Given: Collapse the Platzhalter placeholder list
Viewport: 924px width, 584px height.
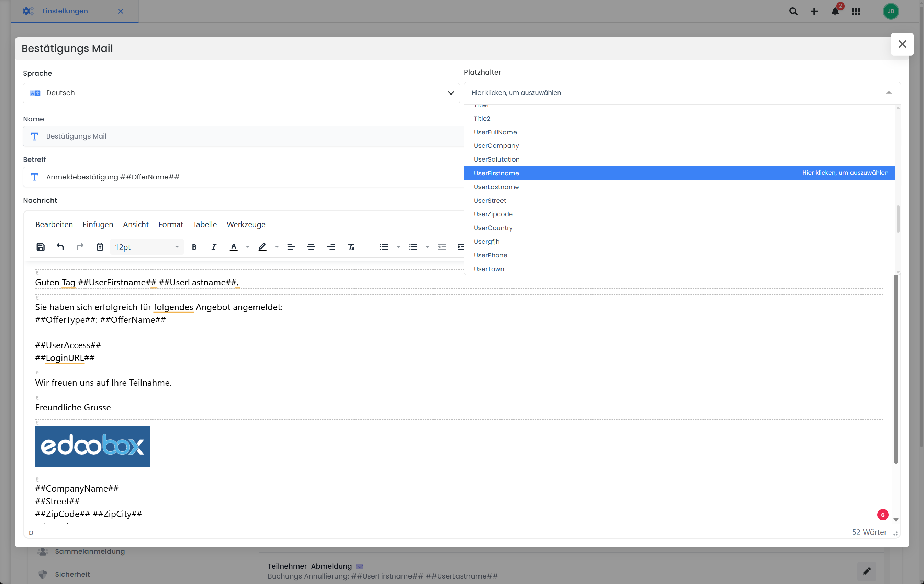Looking at the screenshot, I should (x=888, y=93).
